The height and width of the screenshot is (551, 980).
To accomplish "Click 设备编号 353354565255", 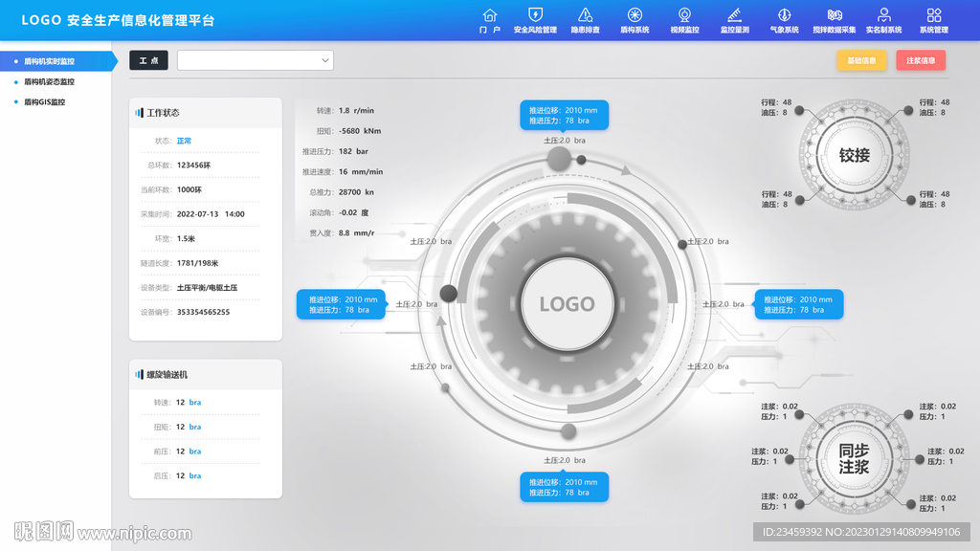I will pos(203,313).
